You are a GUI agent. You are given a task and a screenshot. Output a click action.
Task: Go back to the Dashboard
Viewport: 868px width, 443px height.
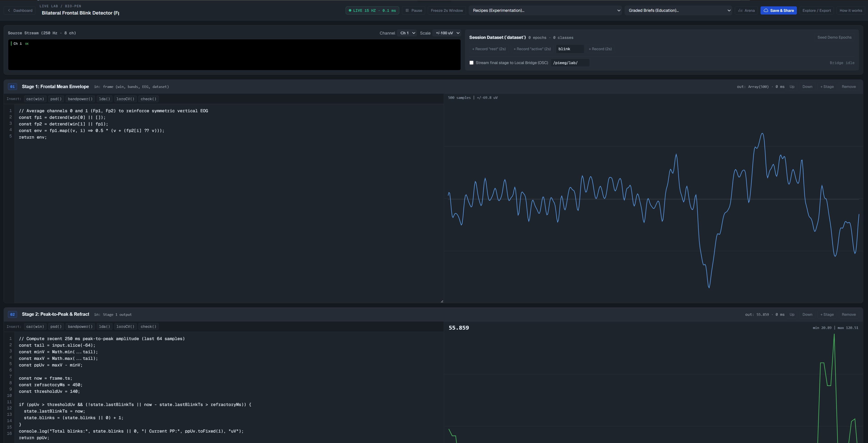pos(20,10)
